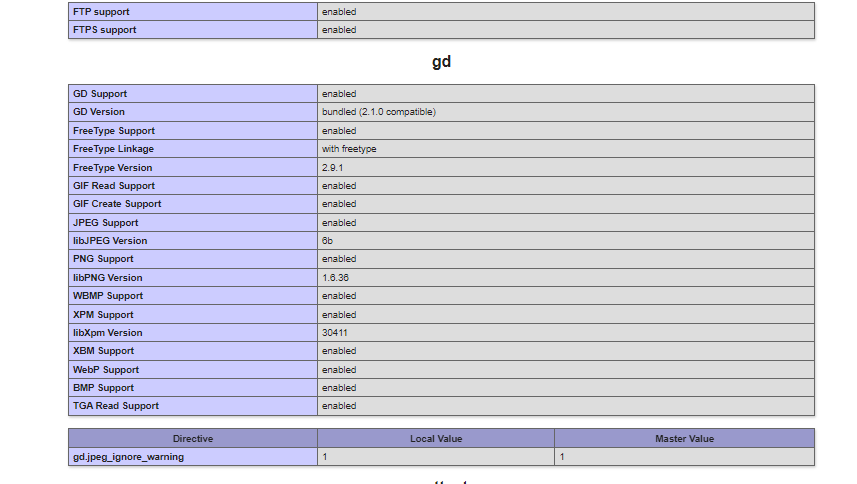The image size is (857, 484).
Task: Click the libXpm Version value 30411
Action: coord(334,333)
